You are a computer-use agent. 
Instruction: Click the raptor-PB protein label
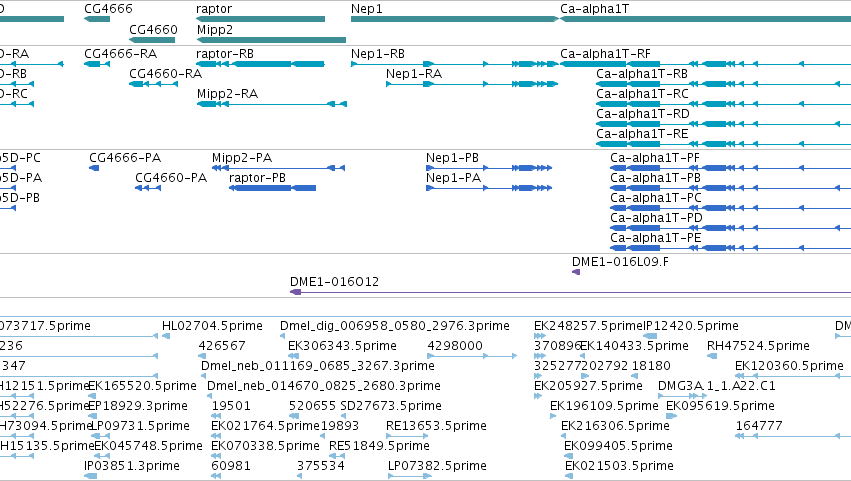pyautogui.click(x=257, y=178)
